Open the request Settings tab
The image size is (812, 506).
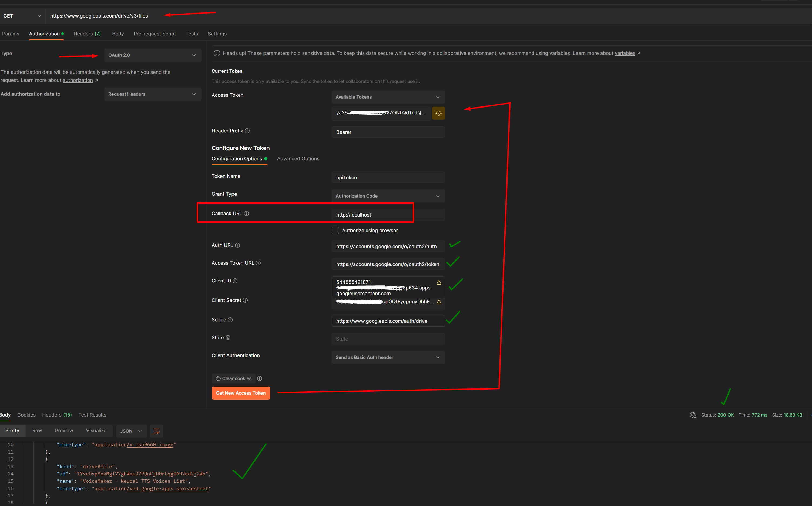217,34
